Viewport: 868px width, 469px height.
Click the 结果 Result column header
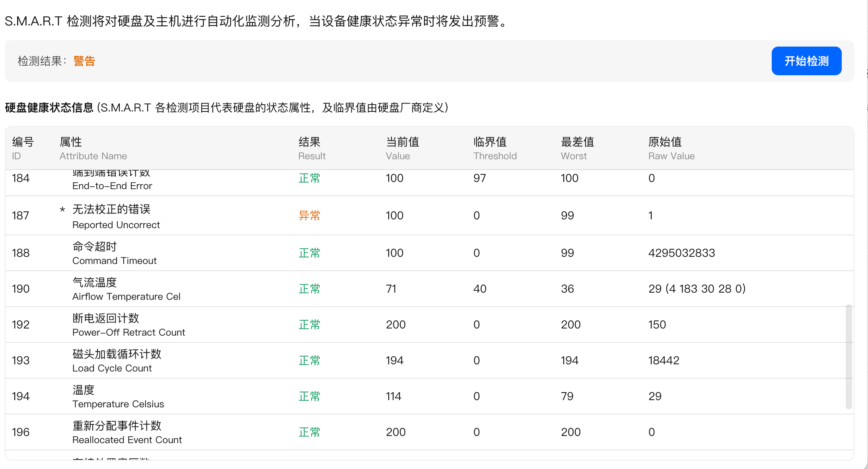[x=312, y=149]
